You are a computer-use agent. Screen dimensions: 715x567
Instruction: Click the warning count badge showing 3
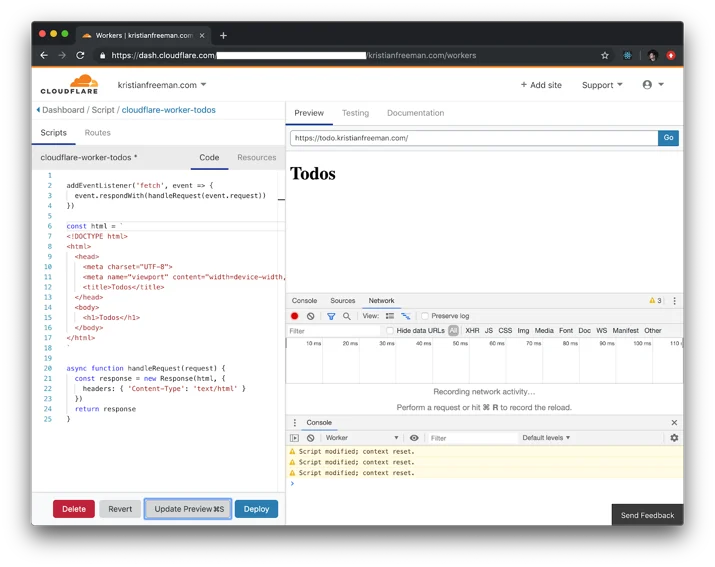[655, 301]
